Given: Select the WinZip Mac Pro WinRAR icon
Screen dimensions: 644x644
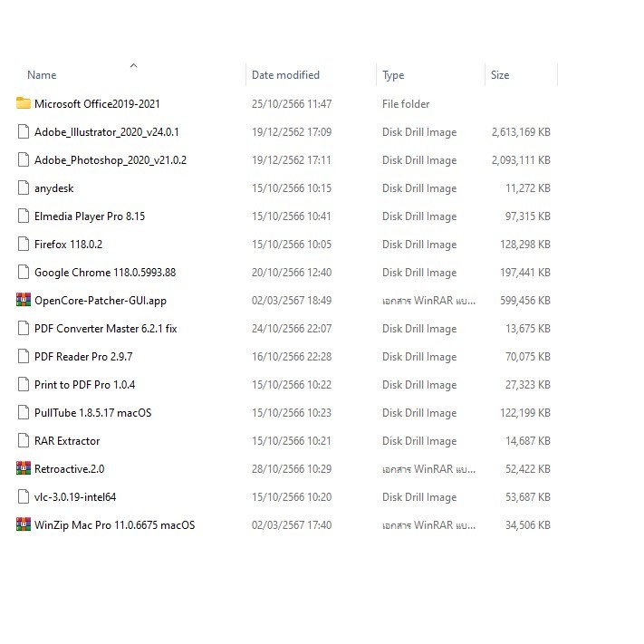Looking at the screenshot, I should pyautogui.click(x=24, y=524).
